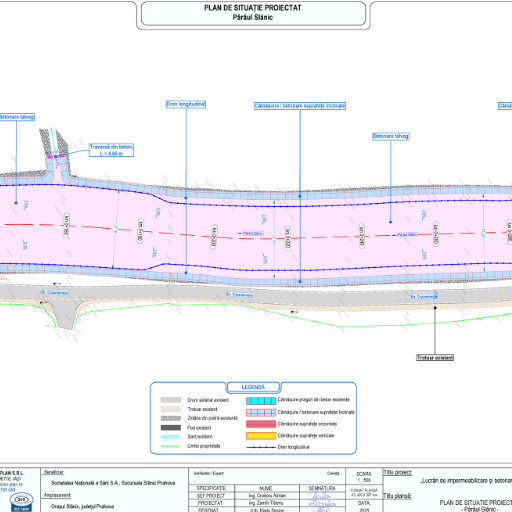512x512 pixels.
Task: Click the Traversă din beton L = 4.00 m label
Action: click(x=111, y=150)
